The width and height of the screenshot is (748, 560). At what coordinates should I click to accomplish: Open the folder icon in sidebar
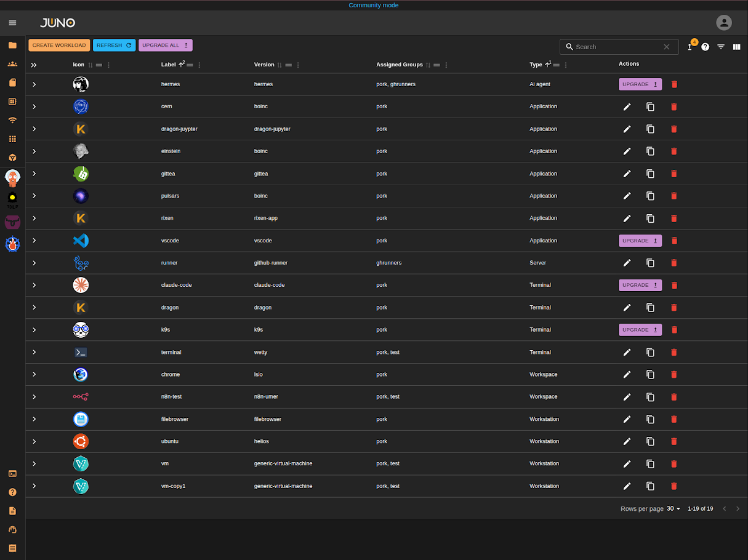click(x=12, y=45)
